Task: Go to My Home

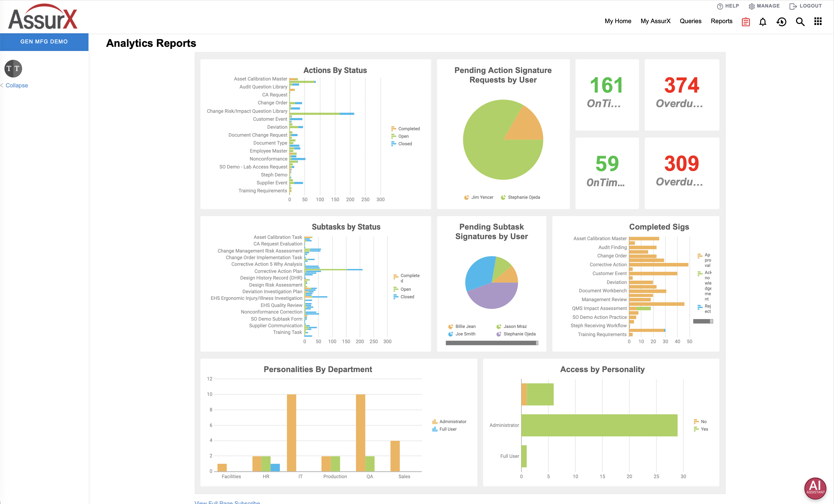Action: pos(618,21)
